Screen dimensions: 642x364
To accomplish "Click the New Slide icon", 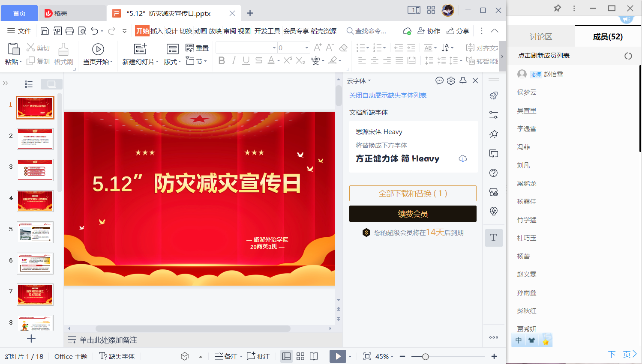I will click(x=140, y=49).
